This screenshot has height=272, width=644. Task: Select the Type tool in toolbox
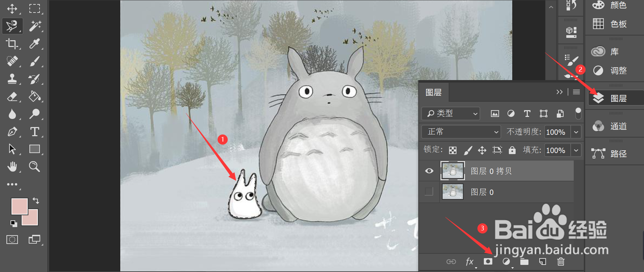34,131
